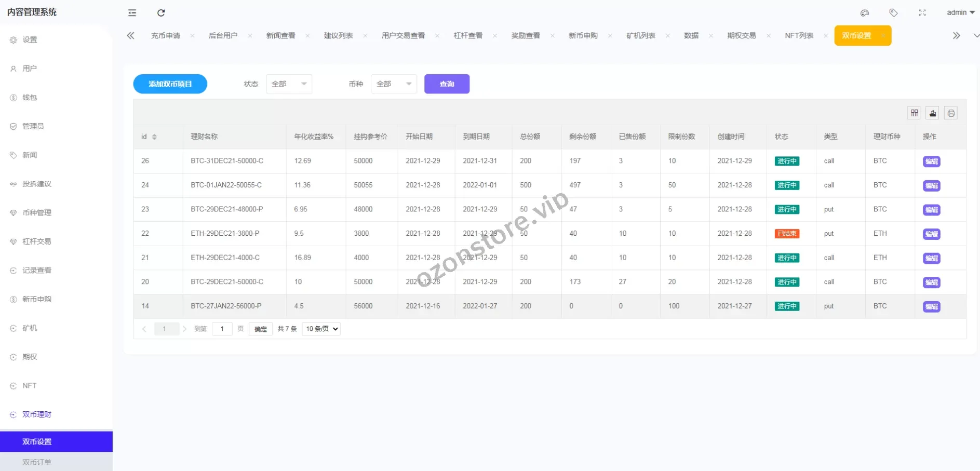Click the 查询 search button
980x471 pixels.
pyautogui.click(x=447, y=84)
